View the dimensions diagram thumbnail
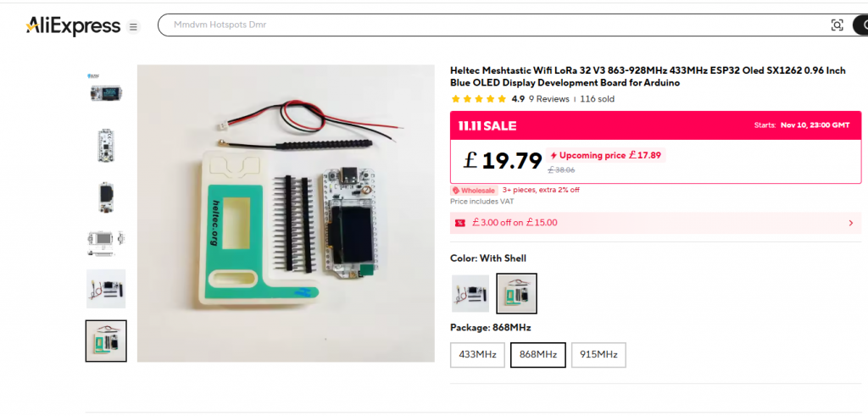The image size is (868, 416). 106,241
